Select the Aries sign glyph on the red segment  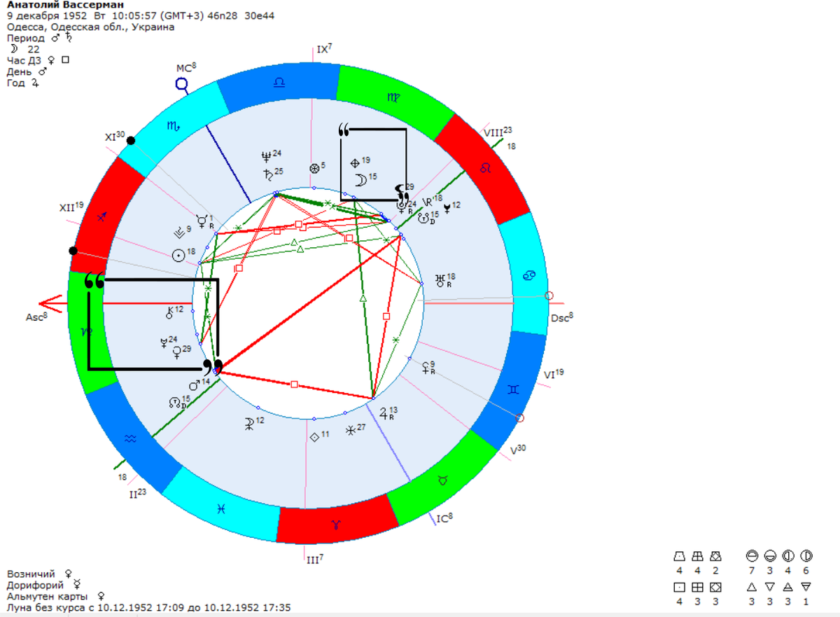335,525
